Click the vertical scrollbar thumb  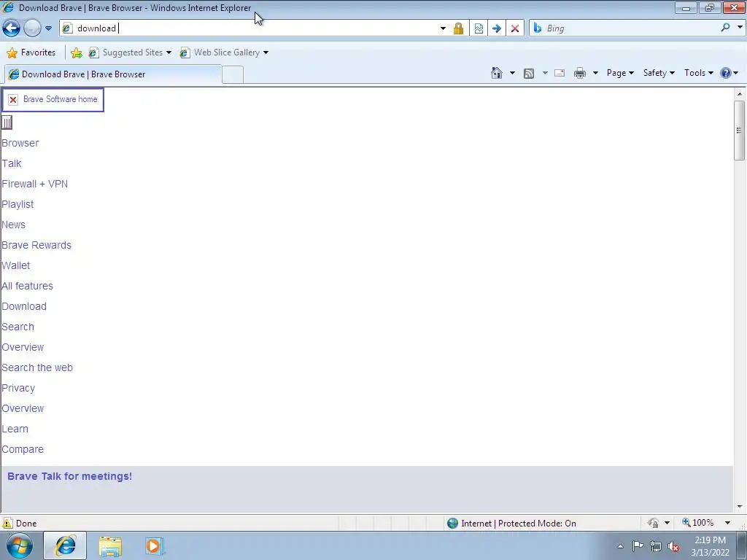click(x=739, y=131)
